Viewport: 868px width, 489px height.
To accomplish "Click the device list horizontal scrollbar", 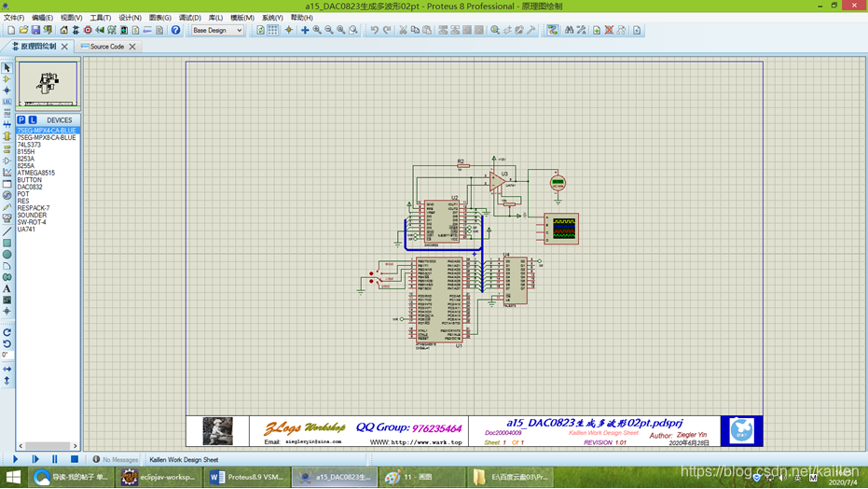I will (x=48, y=445).
